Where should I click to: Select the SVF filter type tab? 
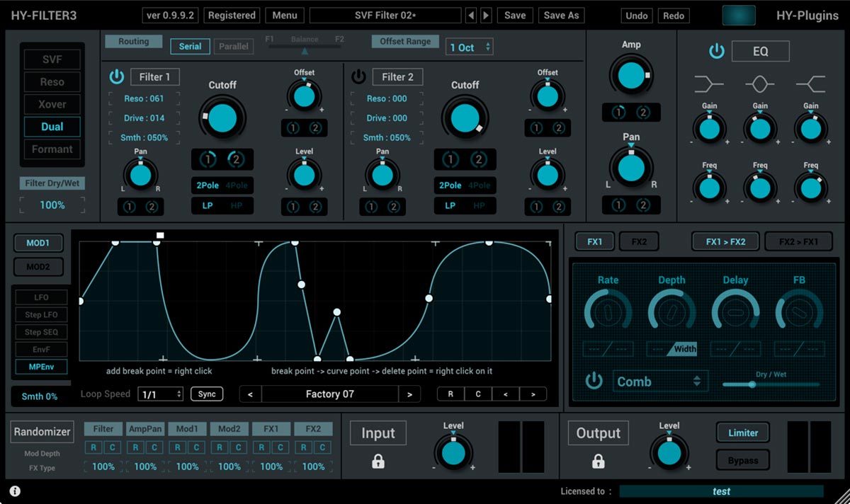[52, 59]
